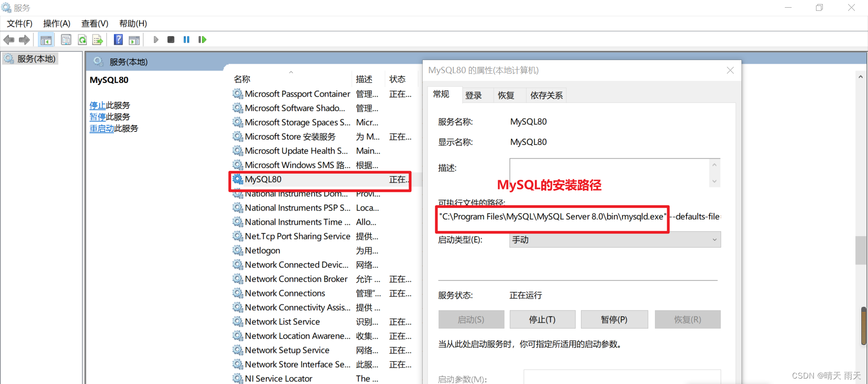This screenshot has width=868, height=384.
Task: Click gear icon of Microsoft Store 安装服务
Action: point(238,136)
